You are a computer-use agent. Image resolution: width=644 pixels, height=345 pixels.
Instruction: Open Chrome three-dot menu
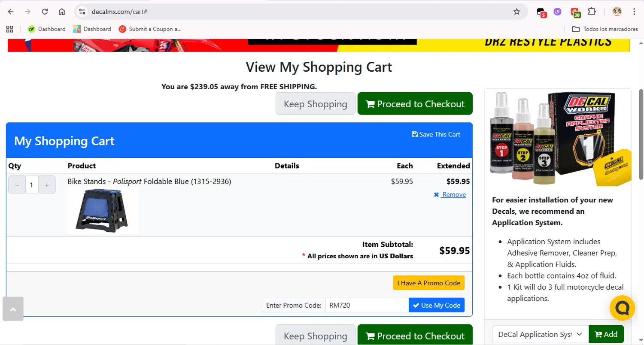634,12
